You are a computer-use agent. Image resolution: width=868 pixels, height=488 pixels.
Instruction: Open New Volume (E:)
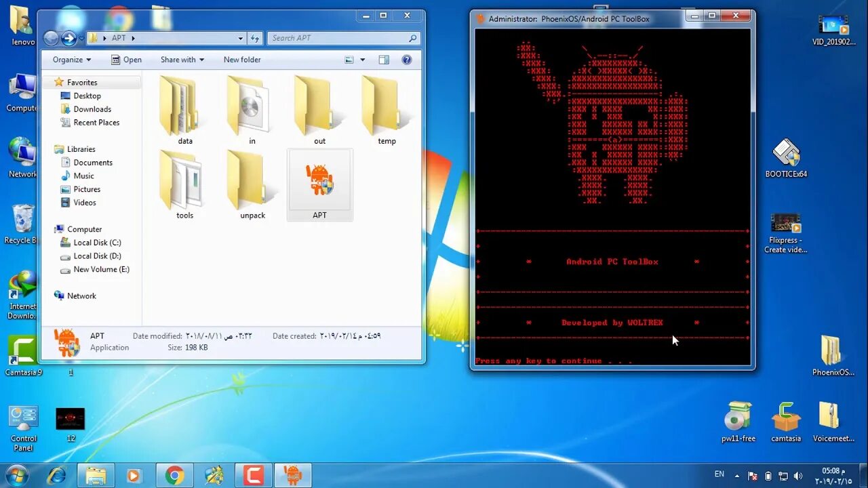pos(101,270)
